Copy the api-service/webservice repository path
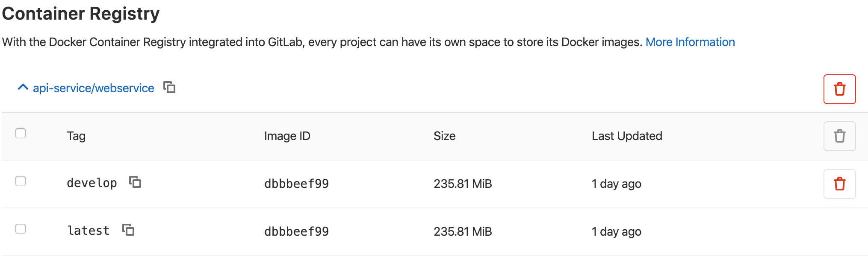The image size is (868, 263). [170, 88]
